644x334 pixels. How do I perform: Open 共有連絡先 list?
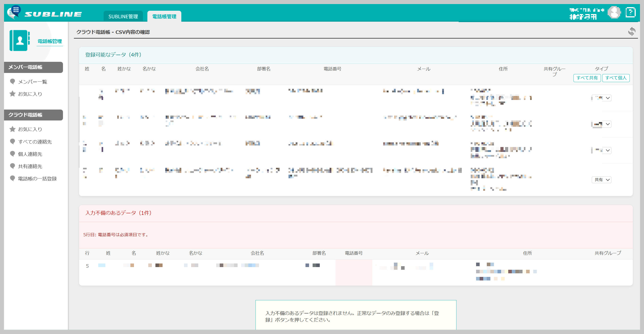pos(30,166)
